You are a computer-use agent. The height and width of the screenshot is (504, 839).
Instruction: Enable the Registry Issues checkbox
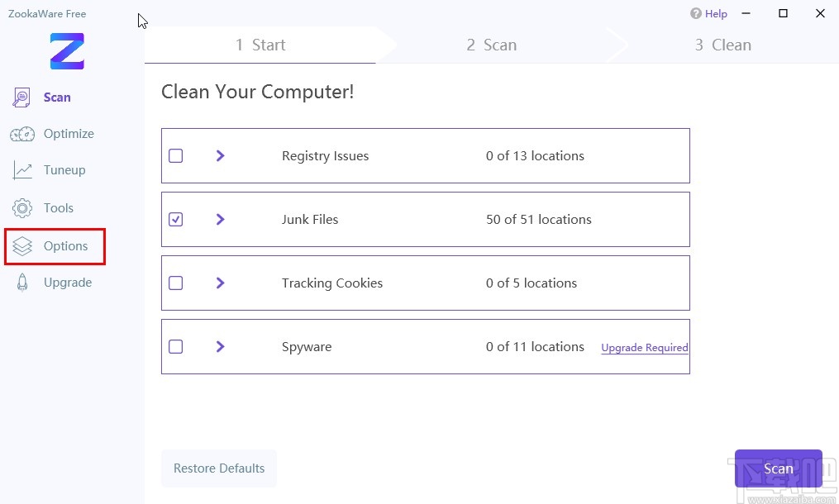pyautogui.click(x=175, y=155)
